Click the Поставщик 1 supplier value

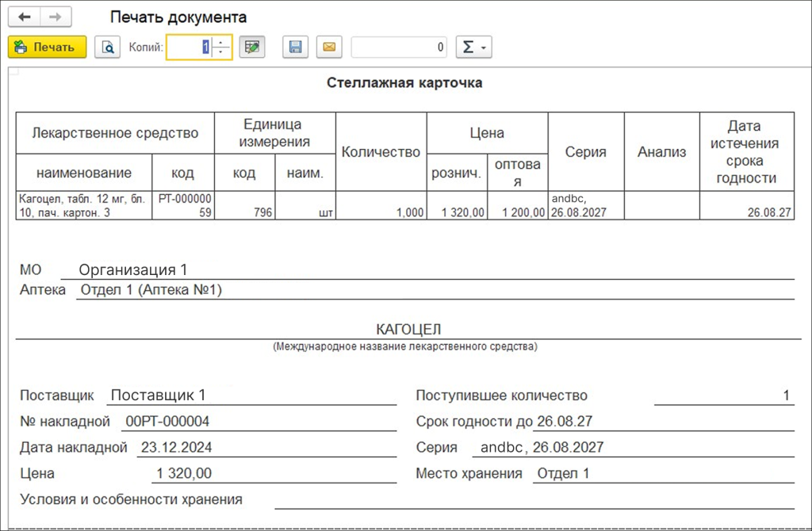(158, 395)
